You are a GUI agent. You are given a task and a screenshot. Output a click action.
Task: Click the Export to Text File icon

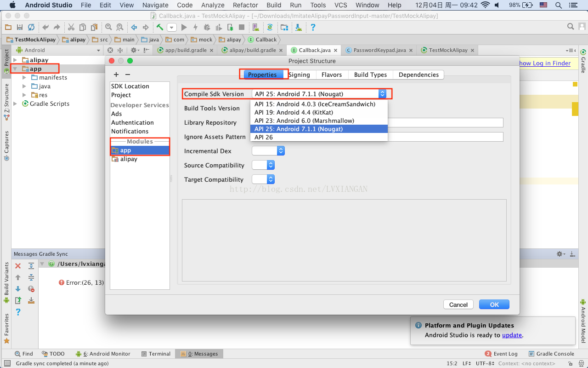[x=18, y=300]
